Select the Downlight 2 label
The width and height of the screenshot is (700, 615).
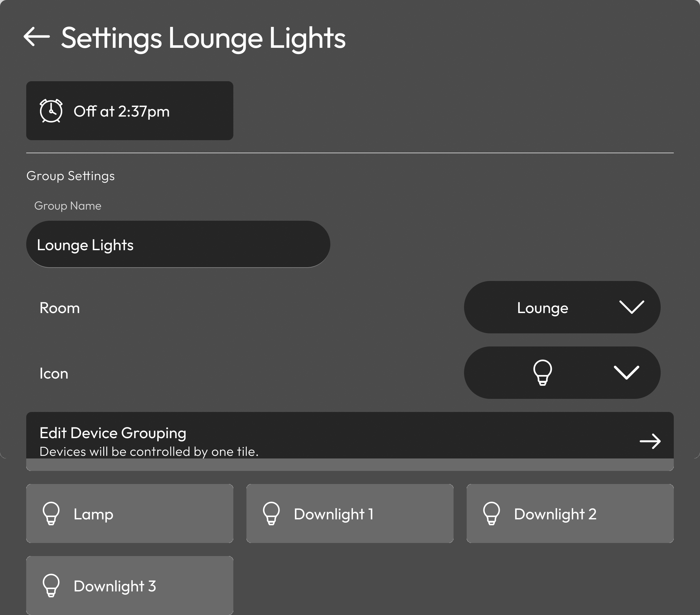coord(555,514)
